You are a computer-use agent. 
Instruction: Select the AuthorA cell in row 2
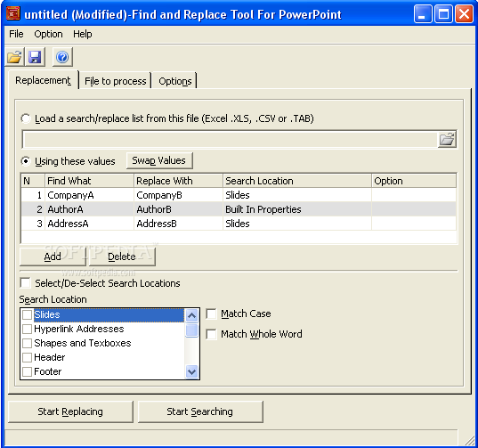pyautogui.click(x=89, y=209)
